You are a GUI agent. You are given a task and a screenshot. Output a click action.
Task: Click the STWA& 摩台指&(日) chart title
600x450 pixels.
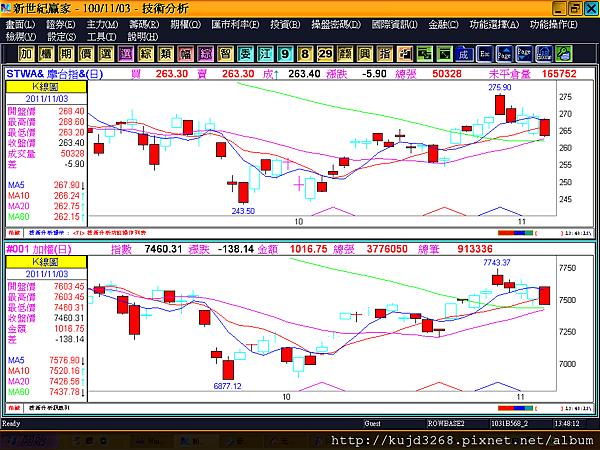click(55, 74)
